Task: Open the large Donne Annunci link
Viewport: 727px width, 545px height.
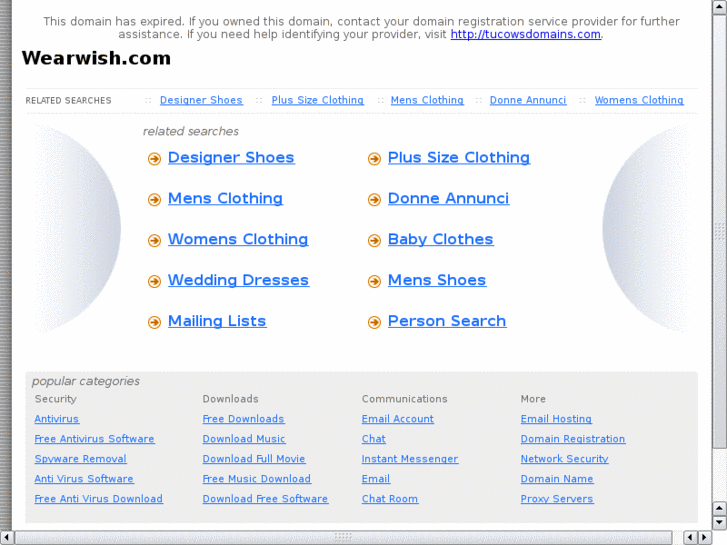Action: click(x=448, y=199)
